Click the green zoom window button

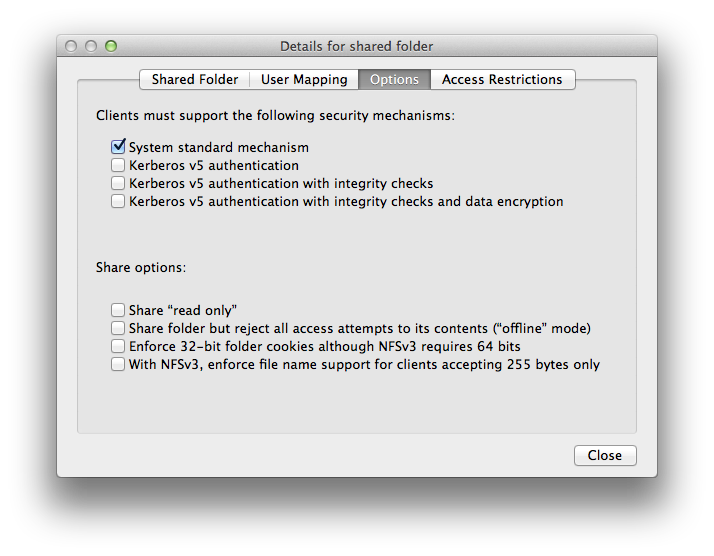pyautogui.click(x=111, y=46)
